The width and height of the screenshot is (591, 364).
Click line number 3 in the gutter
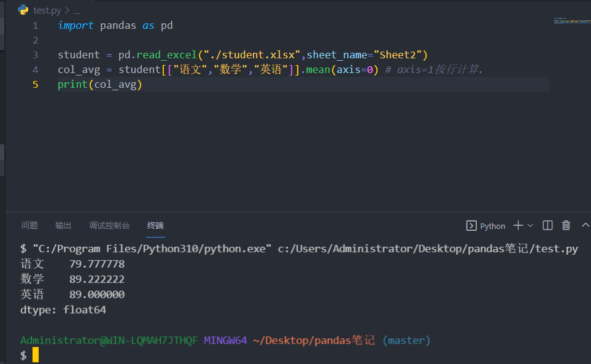[36, 55]
